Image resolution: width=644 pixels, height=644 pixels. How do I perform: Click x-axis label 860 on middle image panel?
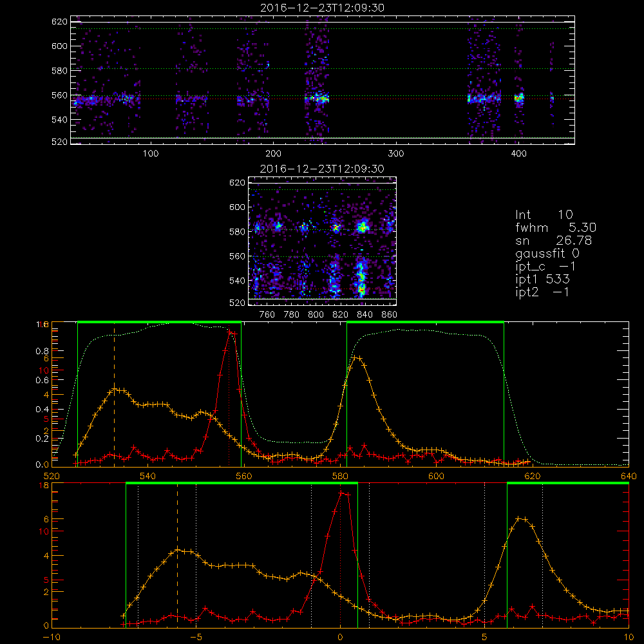coord(390,315)
